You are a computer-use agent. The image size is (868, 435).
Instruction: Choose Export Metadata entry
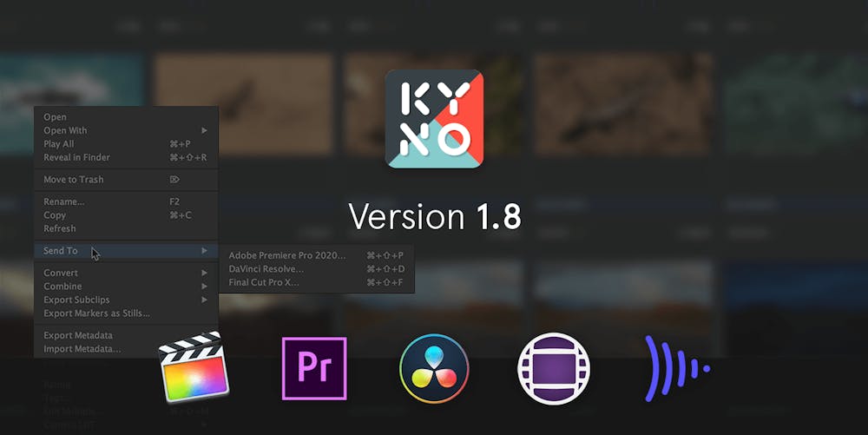(126, 335)
